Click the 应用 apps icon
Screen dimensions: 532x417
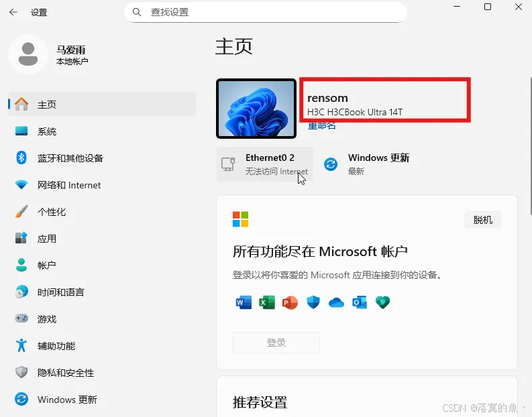(x=21, y=238)
